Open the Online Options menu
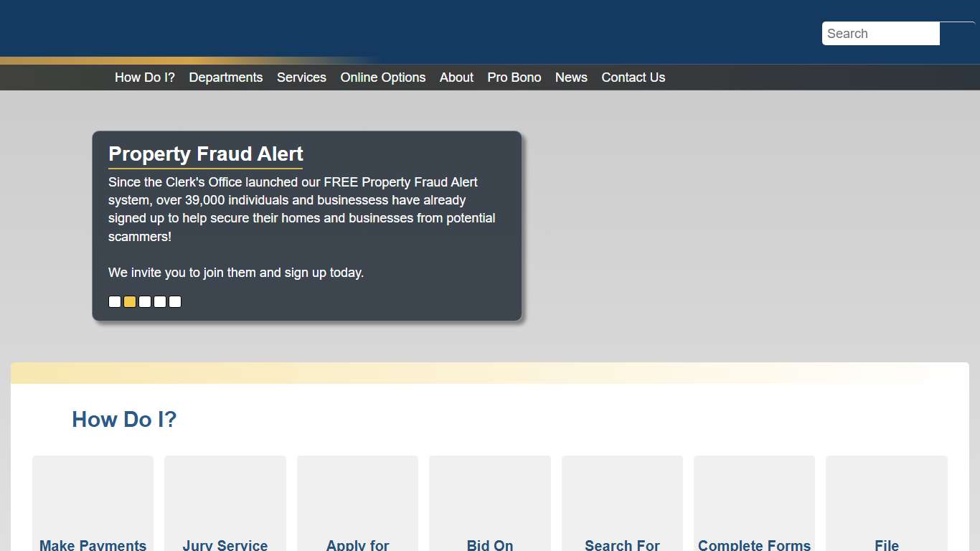 [382, 77]
